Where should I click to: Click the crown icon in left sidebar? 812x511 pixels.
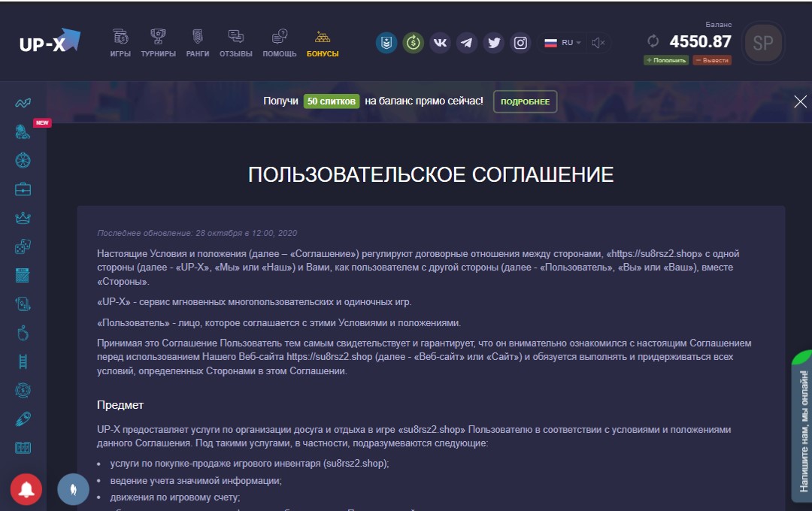click(23, 218)
